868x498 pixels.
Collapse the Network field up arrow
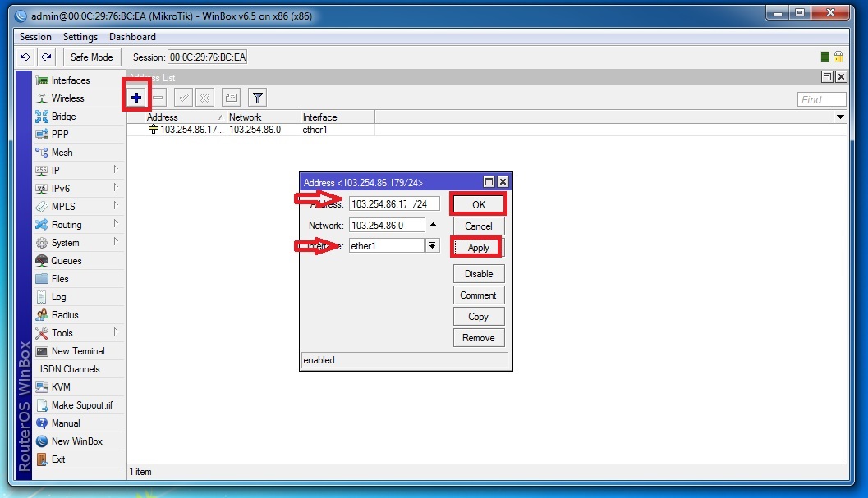pyautogui.click(x=433, y=225)
